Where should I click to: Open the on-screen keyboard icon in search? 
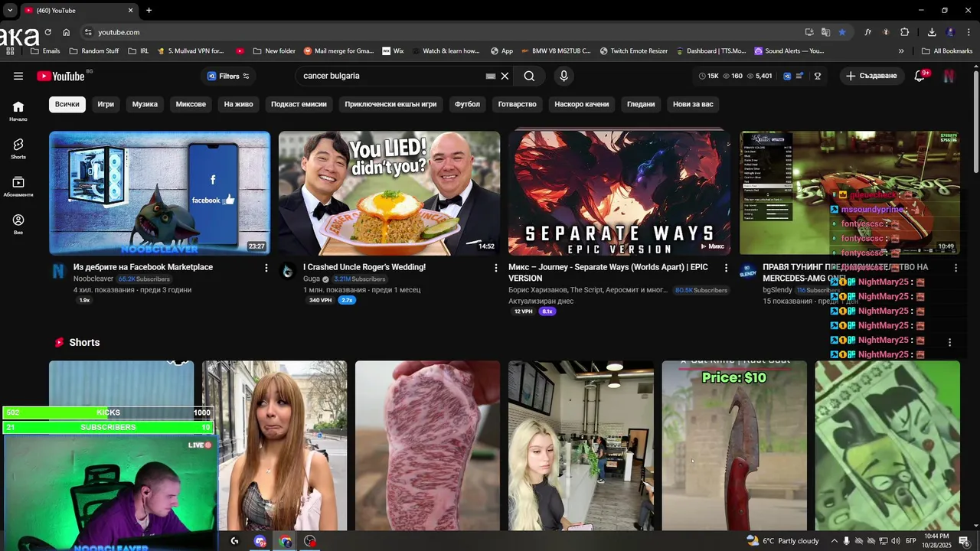491,76
